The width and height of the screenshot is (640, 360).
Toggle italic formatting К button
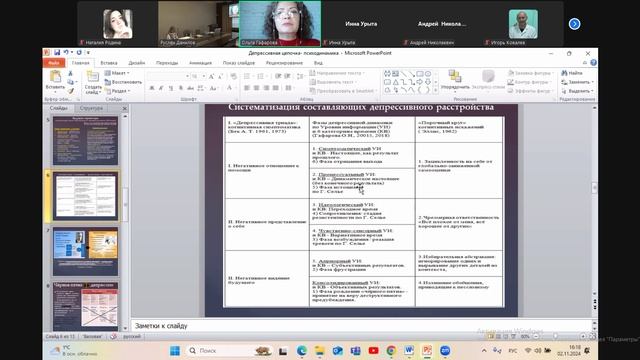coord(161,88)
